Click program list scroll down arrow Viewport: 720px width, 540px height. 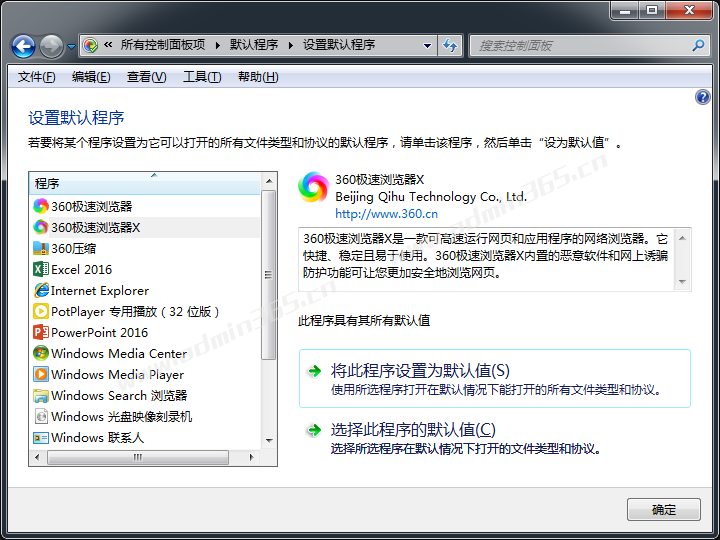pos(269,440)
